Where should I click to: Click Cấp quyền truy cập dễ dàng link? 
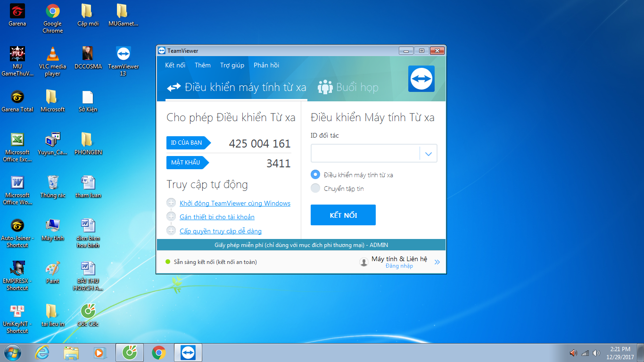pos(221,231)
